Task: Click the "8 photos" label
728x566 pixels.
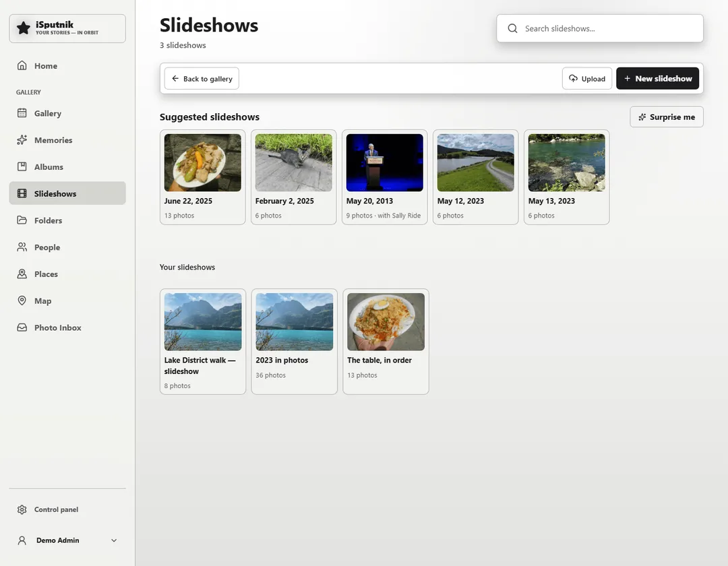Action: pos(177,385)
